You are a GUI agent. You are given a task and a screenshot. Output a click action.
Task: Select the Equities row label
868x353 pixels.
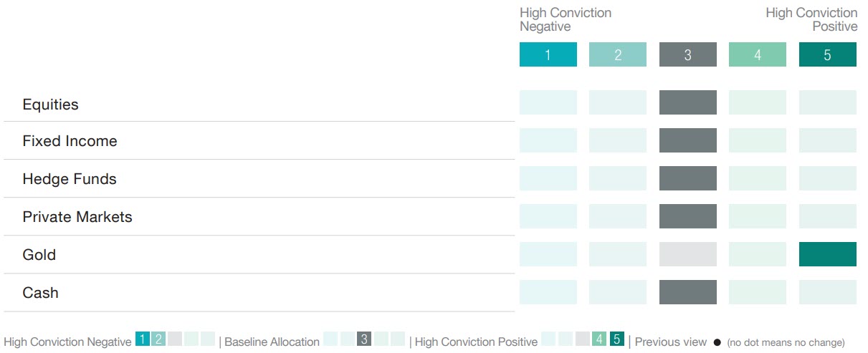point(50,105)
